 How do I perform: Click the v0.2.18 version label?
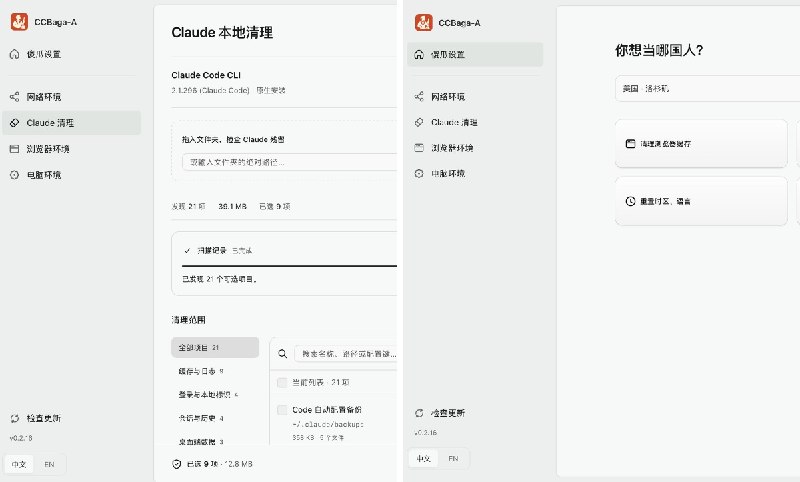point(21,438)
